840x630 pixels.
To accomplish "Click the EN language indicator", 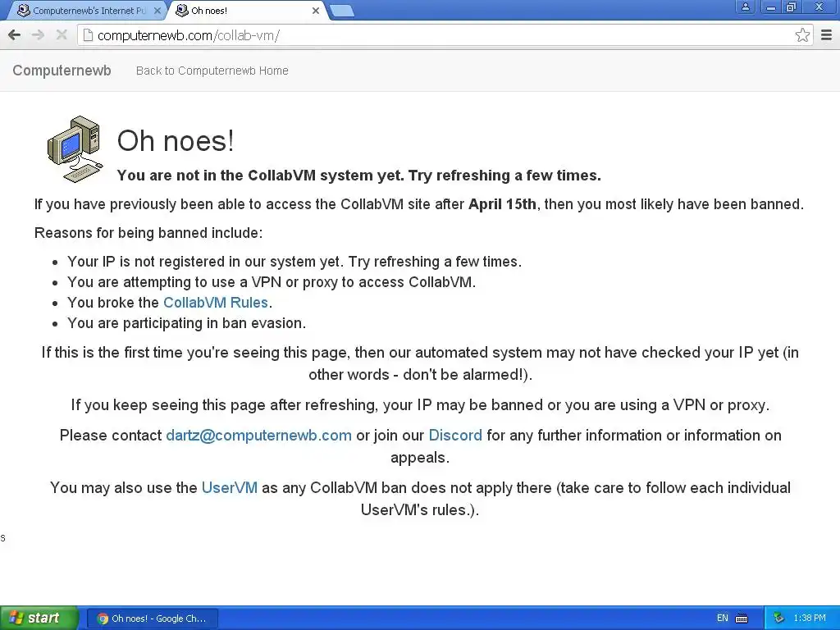I will pyautogui.click(x=722, y=619).
